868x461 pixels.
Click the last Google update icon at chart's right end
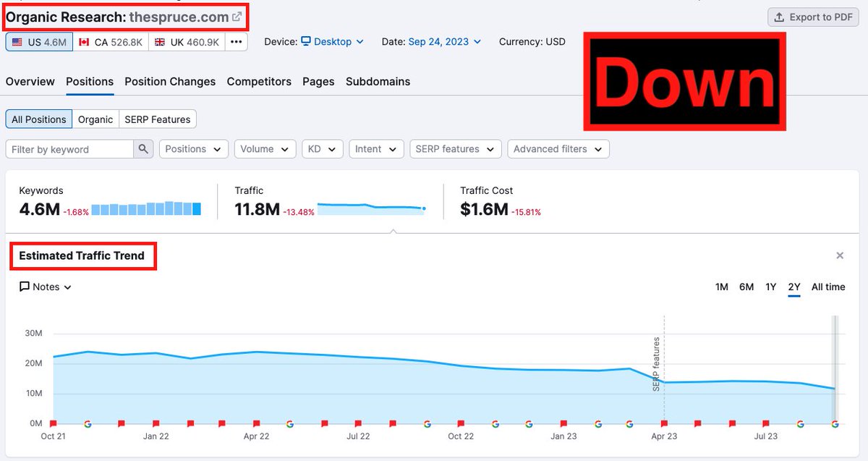[835, 424]
